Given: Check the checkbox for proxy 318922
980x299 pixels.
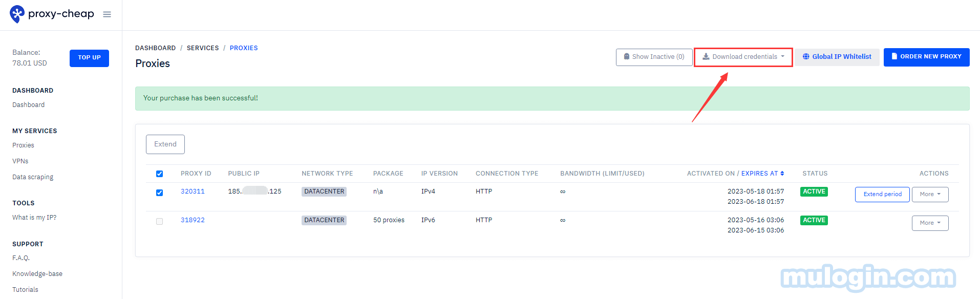Looking at the screenshot, I should (x=159, y=221).
